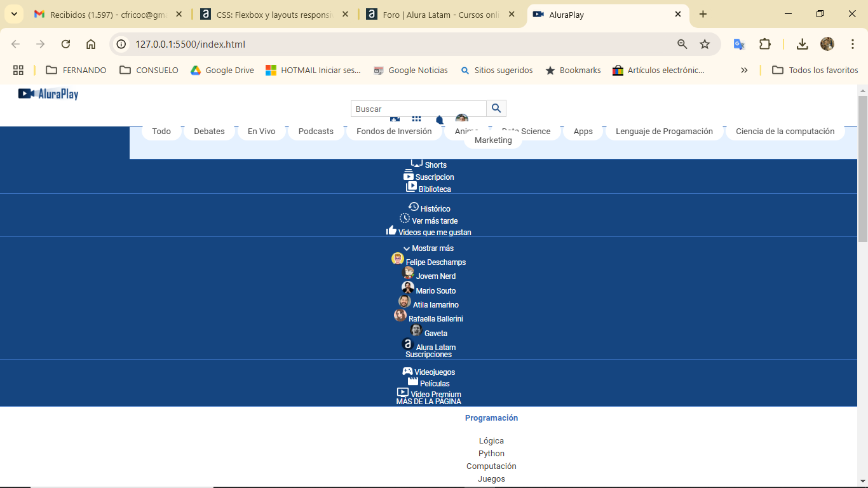Click Mario Souto avatar

pyautogui.click(x=408, y=288)
